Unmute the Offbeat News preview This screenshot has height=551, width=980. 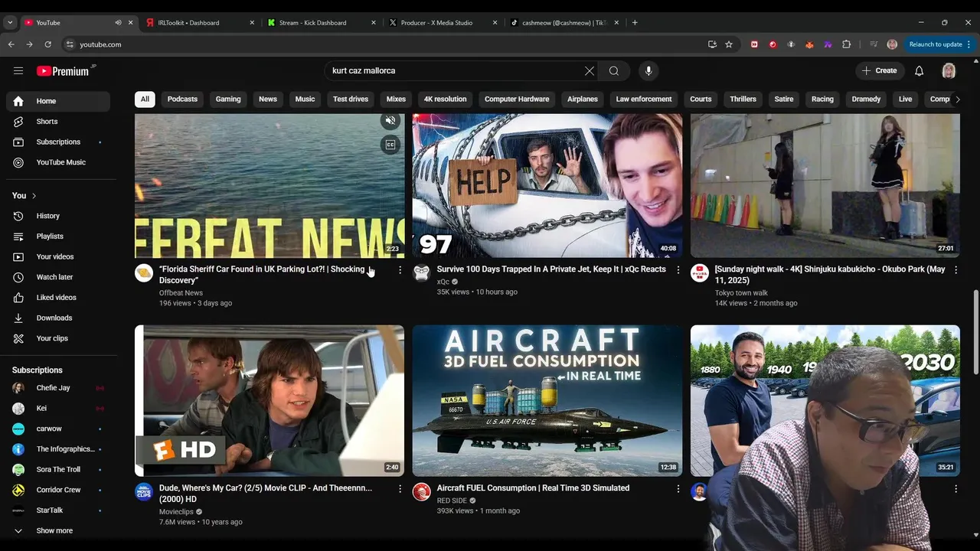[390, 121]
